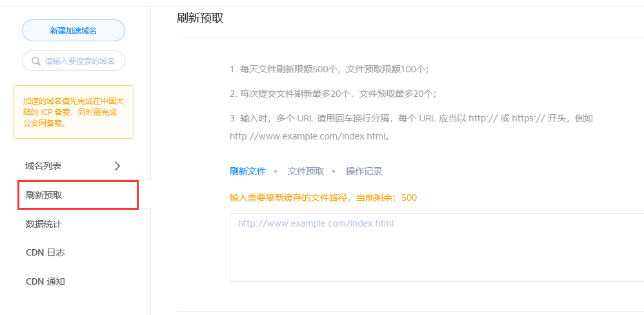Click rule text 每次提交文件刷新最多20个

coord(295,94)
